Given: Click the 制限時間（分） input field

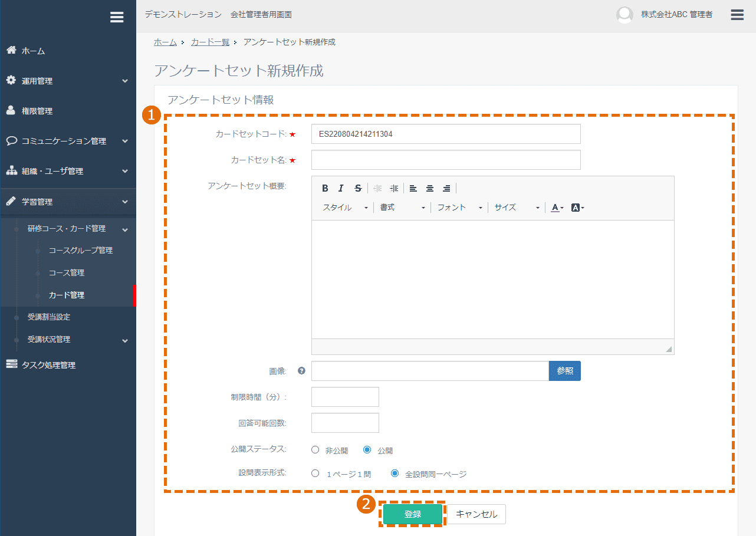Looking at the screenshot, I should pos(345,397).
